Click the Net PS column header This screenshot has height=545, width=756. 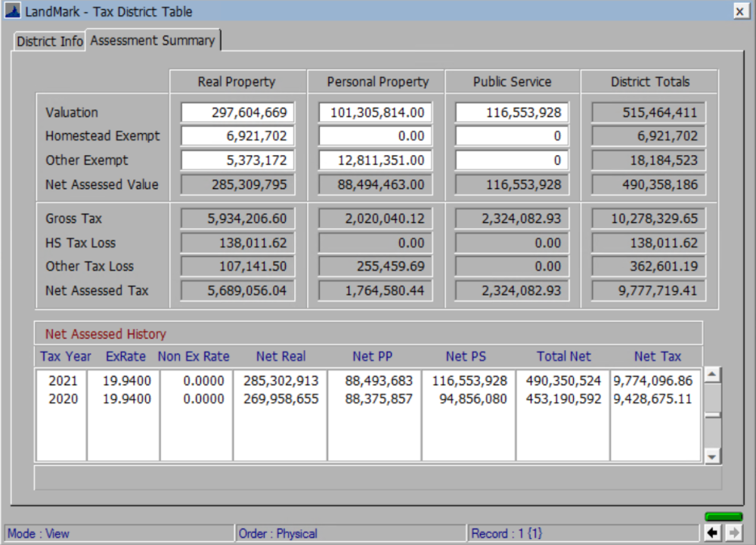click(x=466, y=357)
